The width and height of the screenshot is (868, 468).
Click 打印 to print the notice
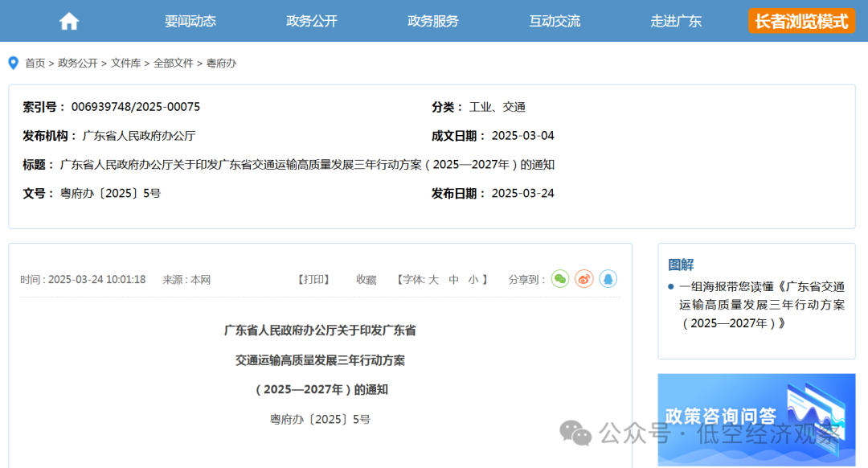coord(315,279)
